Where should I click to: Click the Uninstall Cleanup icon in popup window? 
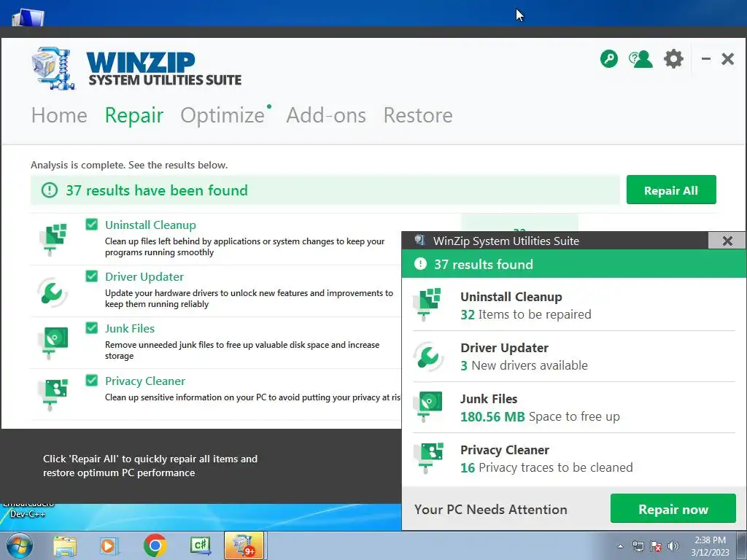(427, 304)
